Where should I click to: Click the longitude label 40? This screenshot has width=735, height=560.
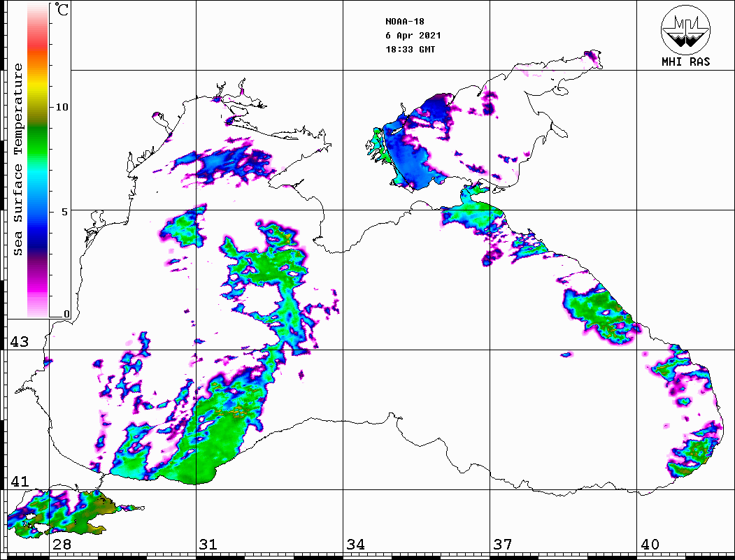click(650, 545)
